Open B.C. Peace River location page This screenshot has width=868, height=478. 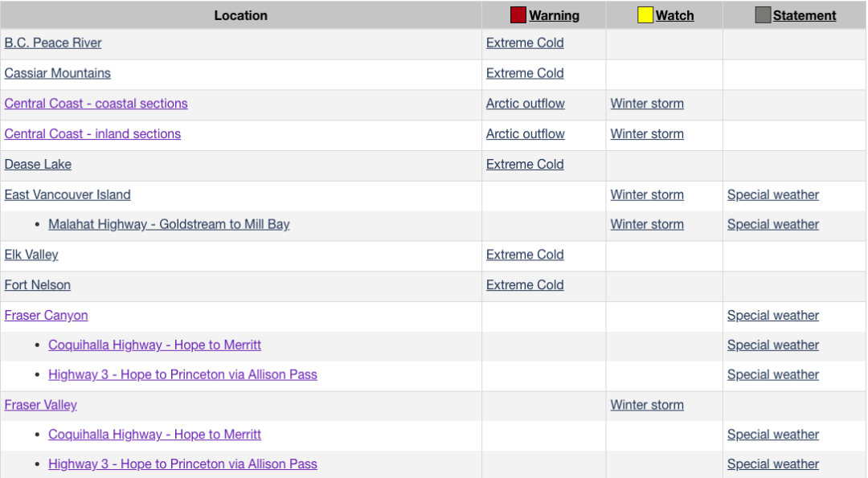point(53,43)
